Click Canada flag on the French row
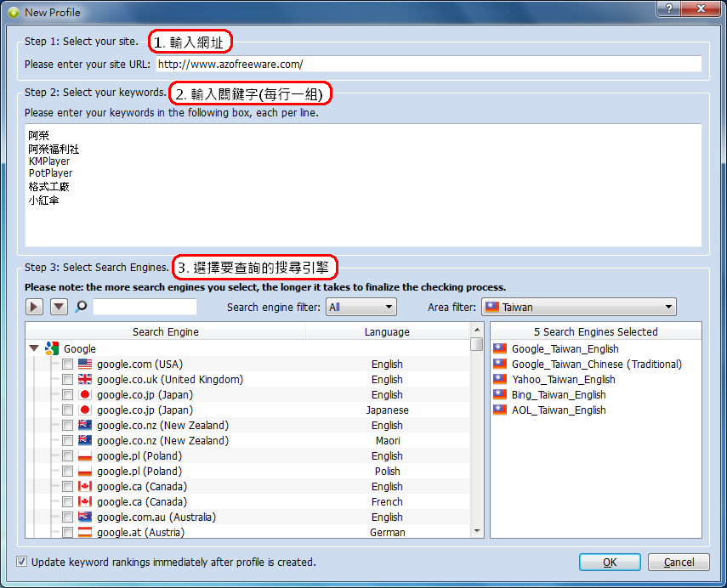The image size is (727, 588). [85, 501]
